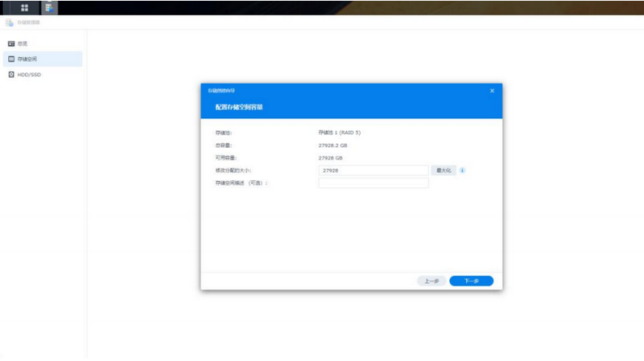Click the 存储池 1 (RAID 5) value
Image resolution: width=644 pixels, height=361 pixels.
(x=345, y=132)
